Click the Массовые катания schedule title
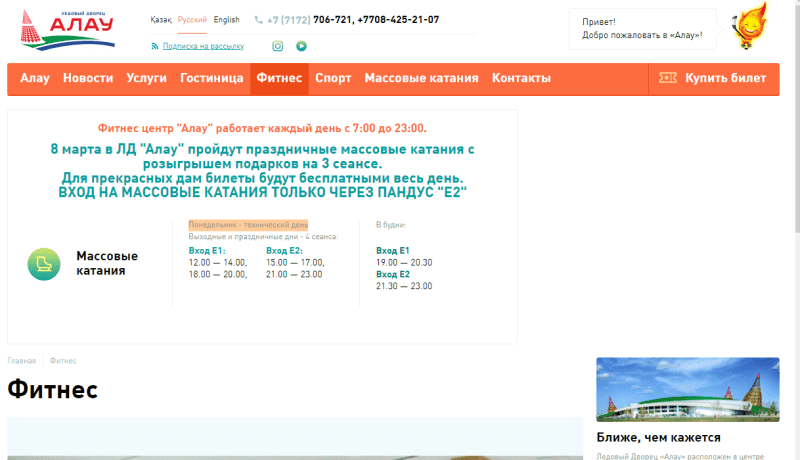Viewport: 800px width, 460px height. click(x=107, y=263)
